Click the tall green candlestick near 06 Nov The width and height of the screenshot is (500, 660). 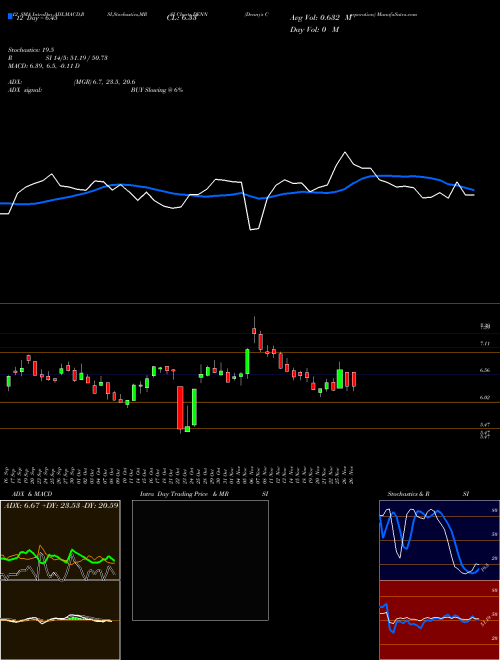tap(247, 361)
